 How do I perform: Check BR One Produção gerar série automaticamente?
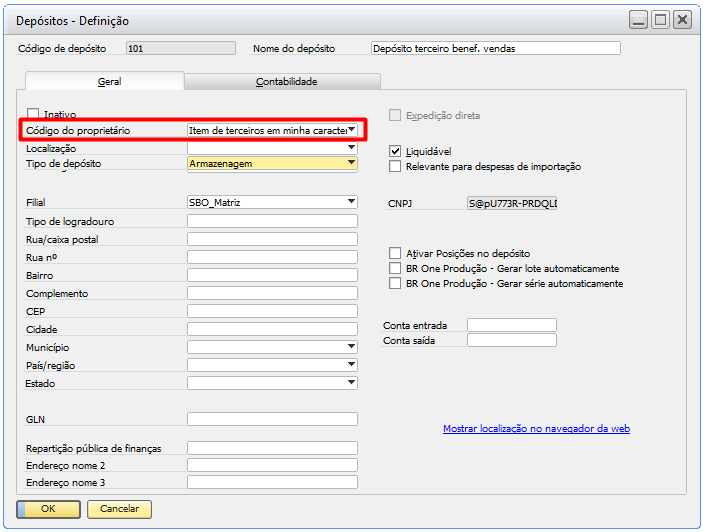point(395,284)
